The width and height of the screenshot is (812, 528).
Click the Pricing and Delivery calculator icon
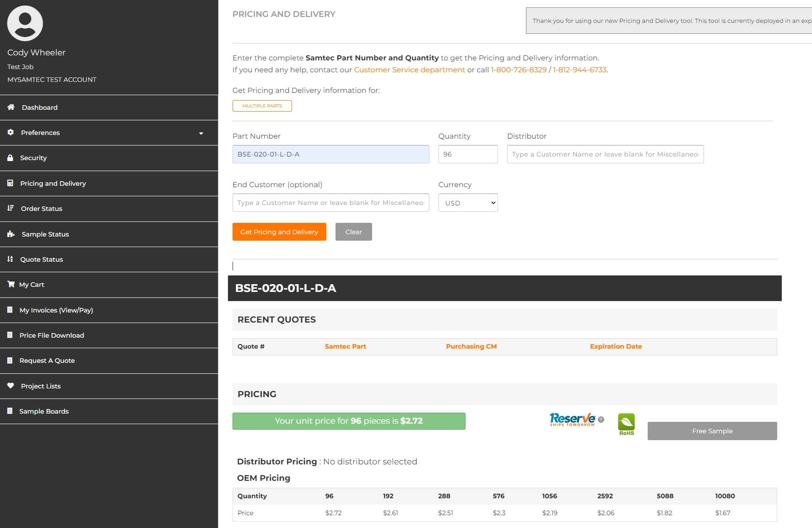point(10,183)
